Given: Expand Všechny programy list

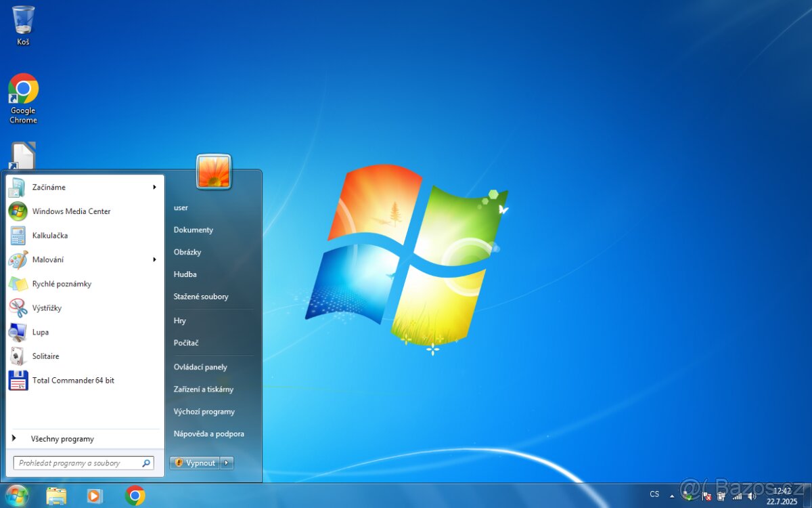Looking at the screenshot, I should tap(62, 438).
